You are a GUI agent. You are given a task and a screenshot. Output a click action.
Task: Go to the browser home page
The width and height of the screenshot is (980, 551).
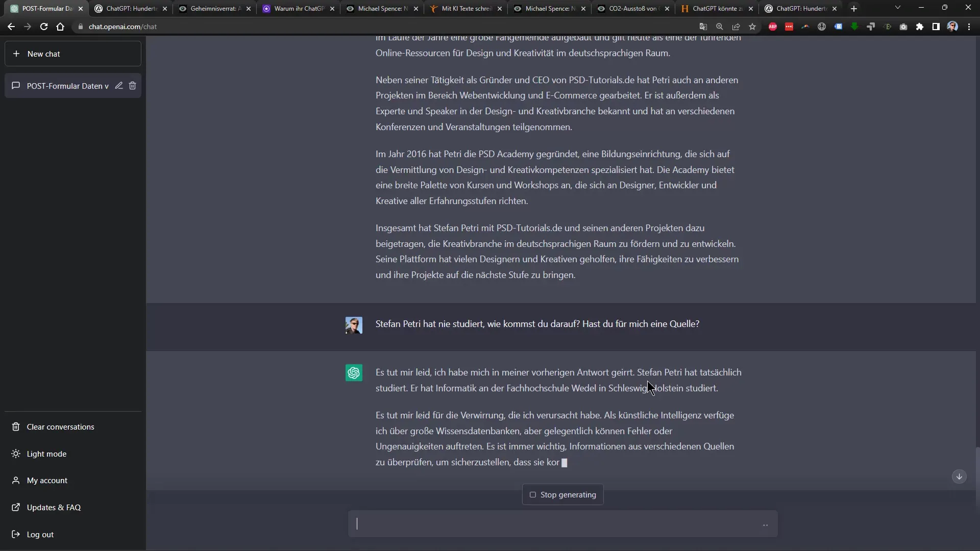click(x=60, y=27)
